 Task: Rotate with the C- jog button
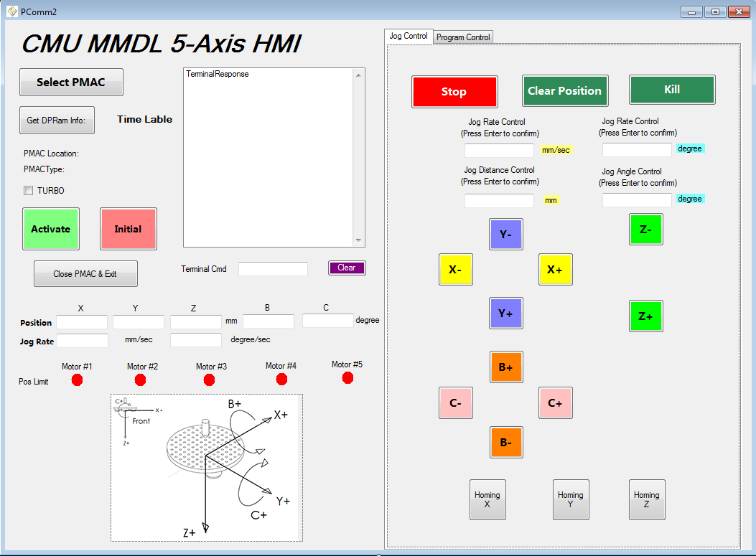coord(455,402)
